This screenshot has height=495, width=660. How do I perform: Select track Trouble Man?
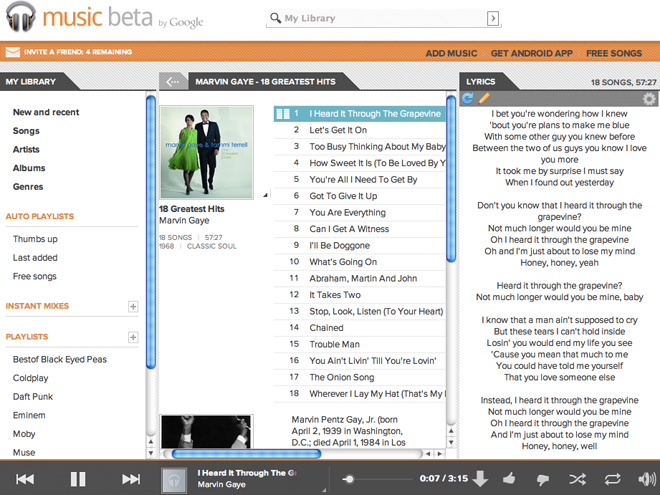(359, 344)
